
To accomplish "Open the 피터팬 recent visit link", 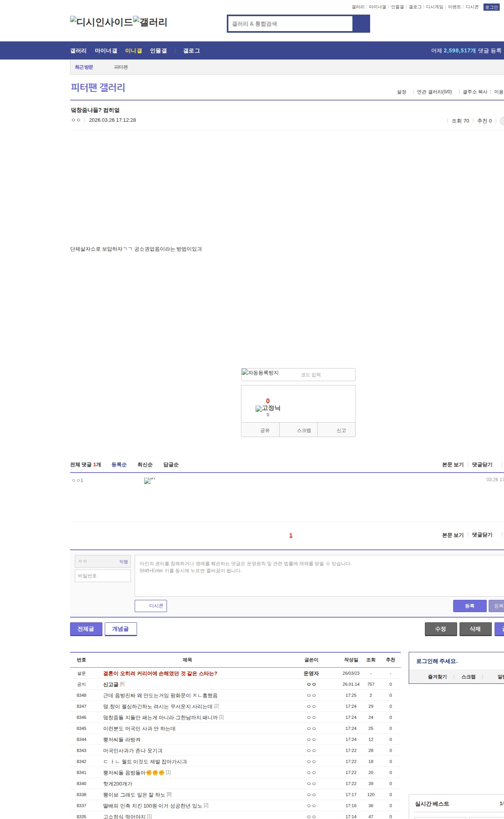I will pos(121,67).
